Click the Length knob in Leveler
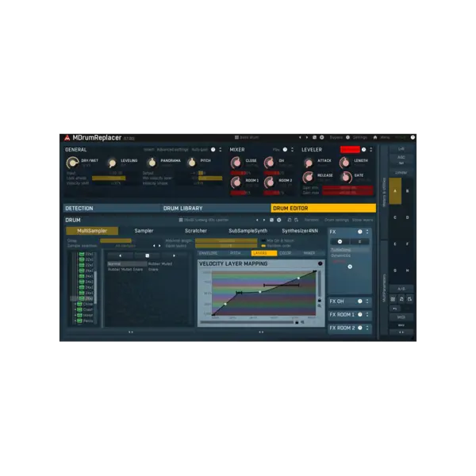476x476 pixels. [x=345, y=163]
